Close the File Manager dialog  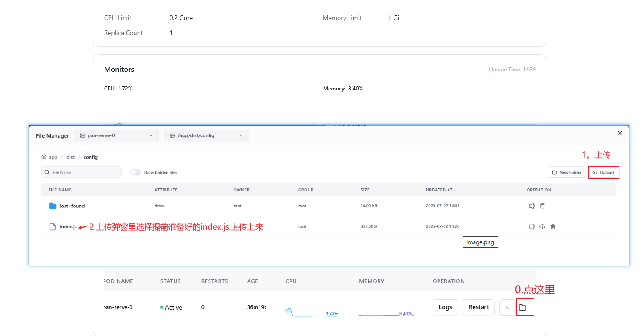(619, 133)
